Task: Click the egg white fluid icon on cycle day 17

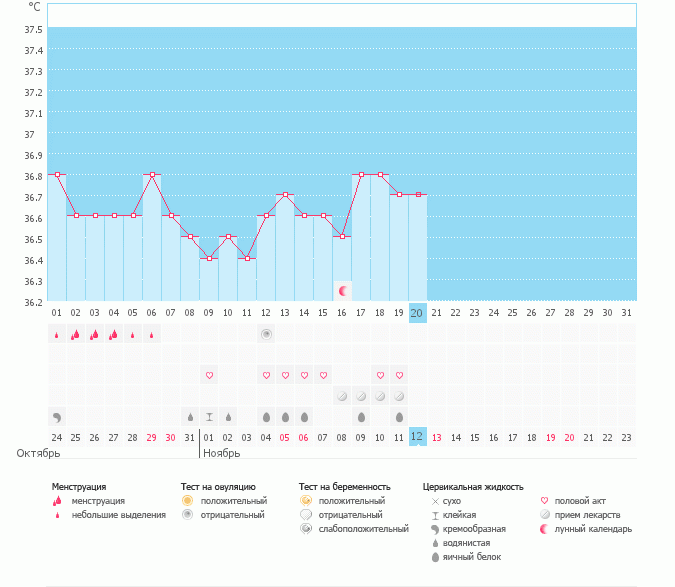Action: click(362, 416)
